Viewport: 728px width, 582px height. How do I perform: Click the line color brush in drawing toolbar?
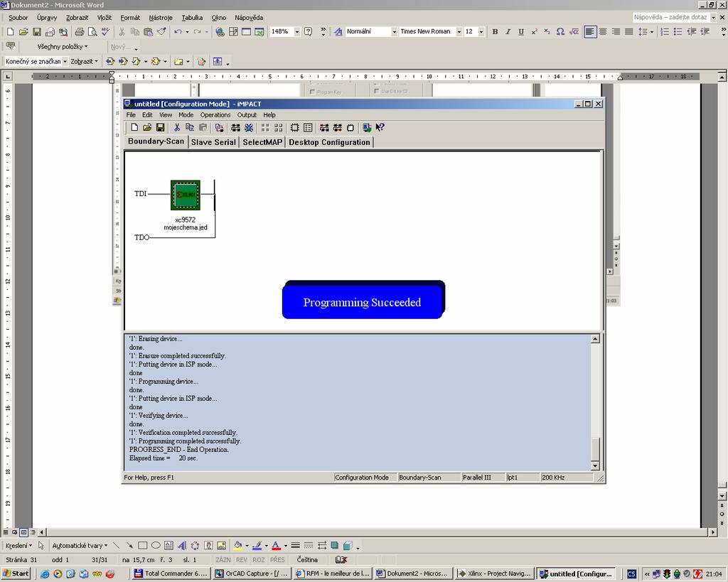click(257, 546)
